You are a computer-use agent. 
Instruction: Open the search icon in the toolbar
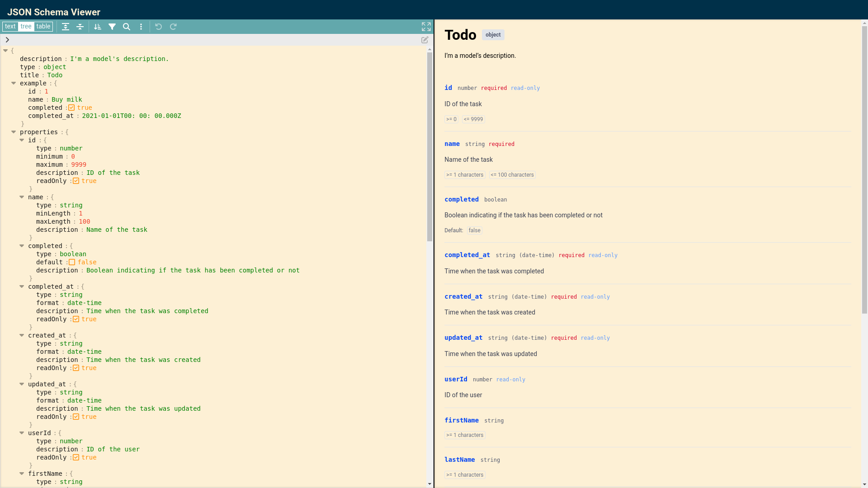click(x=127, y=27)
